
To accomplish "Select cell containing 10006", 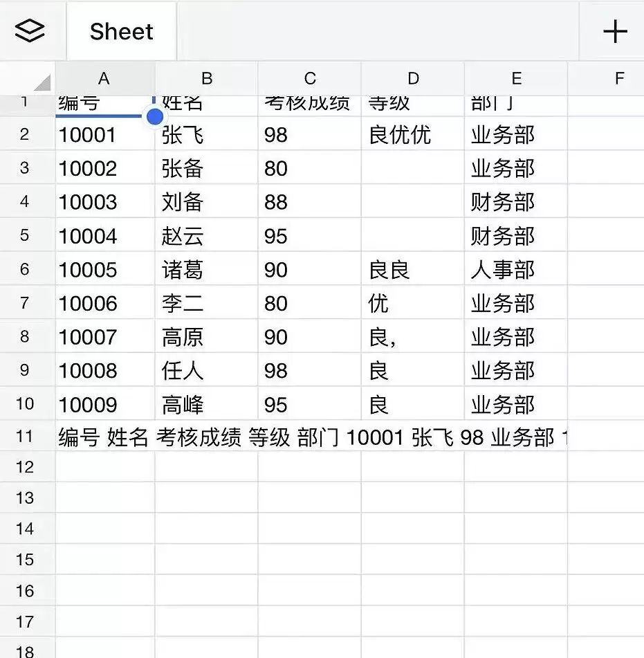I will click(x=105, y=302).
